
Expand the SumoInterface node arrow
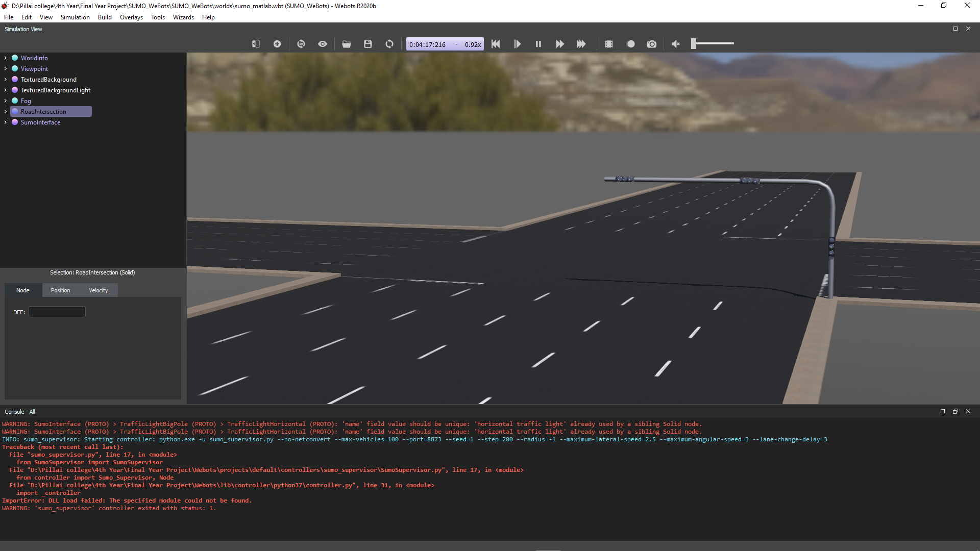pyautogui.click(x=6, y=122)
